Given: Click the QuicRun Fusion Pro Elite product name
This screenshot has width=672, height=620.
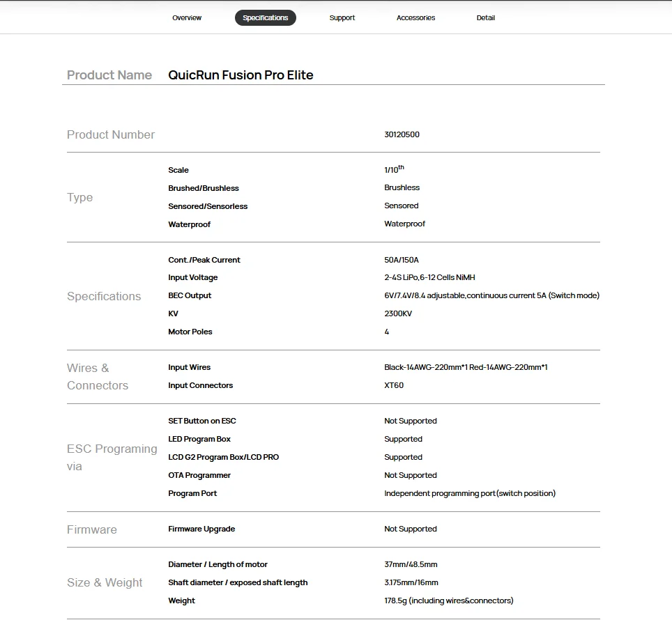Looking at the screenshot, I should point(240,75).
